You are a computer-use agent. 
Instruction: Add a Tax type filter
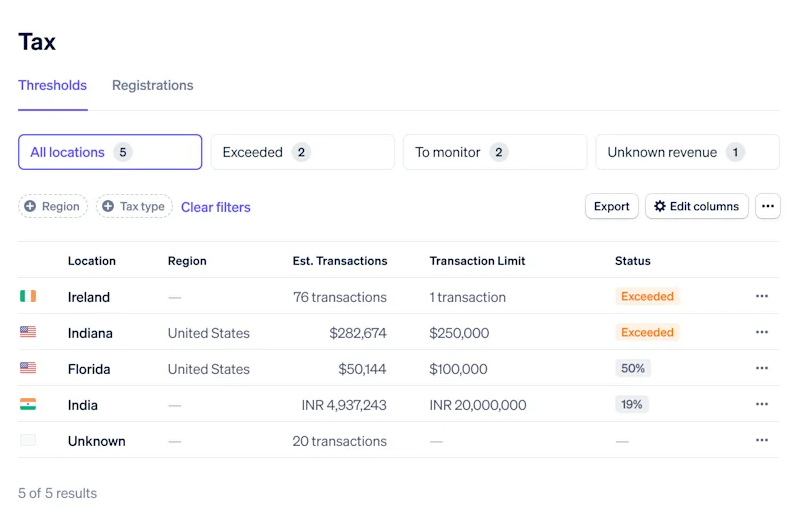(134, 206)
